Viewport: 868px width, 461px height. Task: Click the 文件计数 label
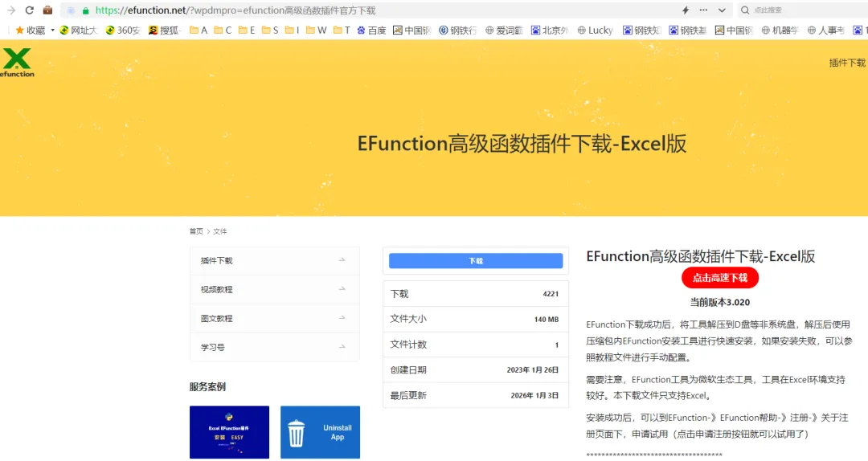[408, 345]
